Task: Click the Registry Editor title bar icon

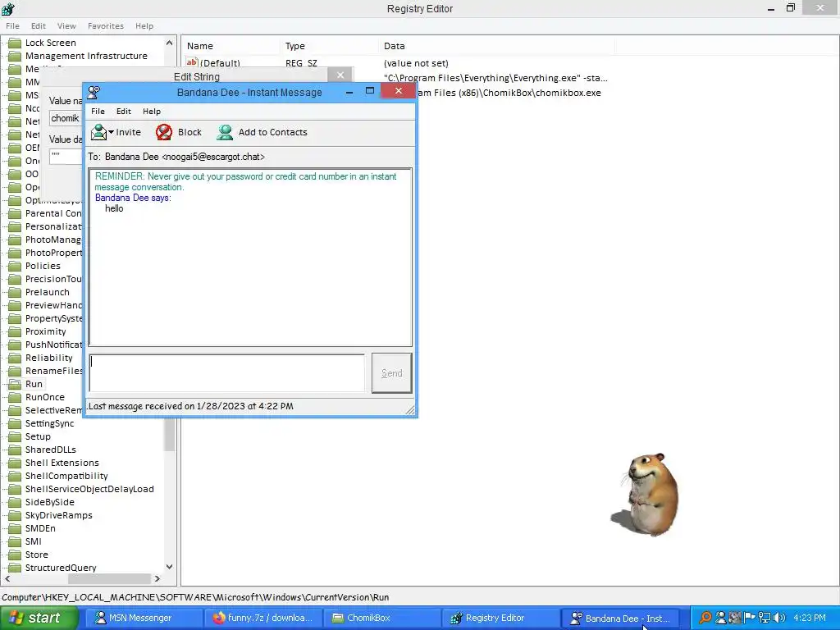Action: coord(8,8)
